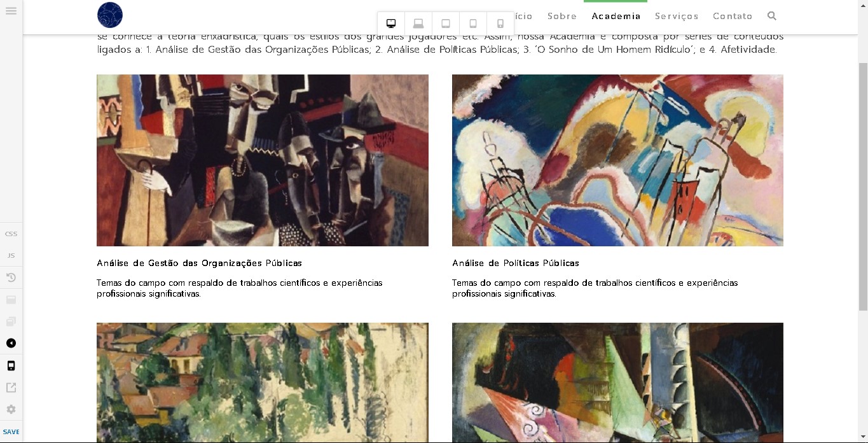Screen dimensions: 868x443
Task: Open the CSS editor panel
Action: [x=11, y=234]
